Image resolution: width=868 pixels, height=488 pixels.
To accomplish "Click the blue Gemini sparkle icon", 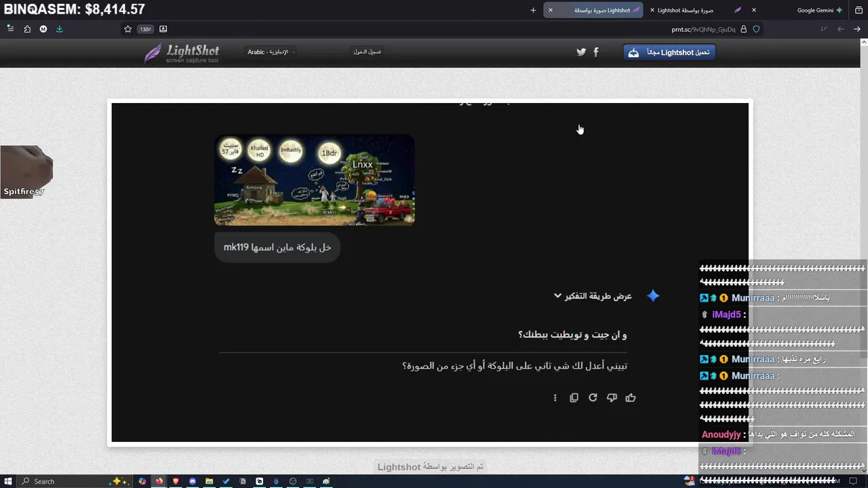I will pyautogui.click(x=653, y=296).
